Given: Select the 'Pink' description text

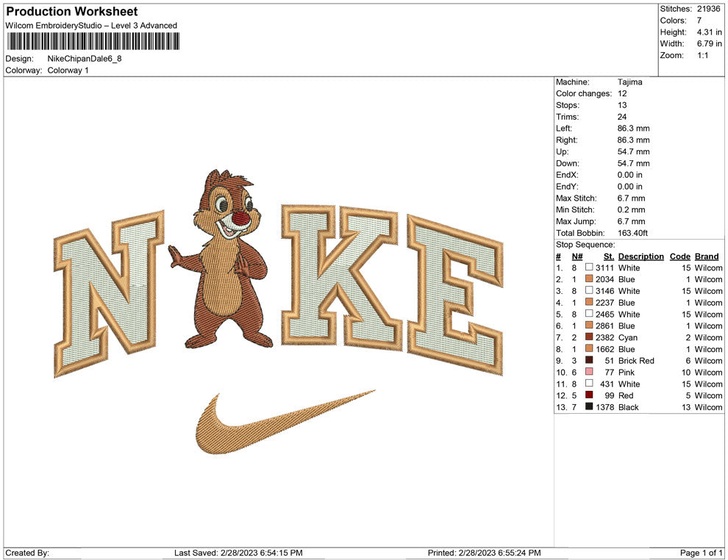Looking at the screenshot, I should pyautogui.click(x=627, y=372).
